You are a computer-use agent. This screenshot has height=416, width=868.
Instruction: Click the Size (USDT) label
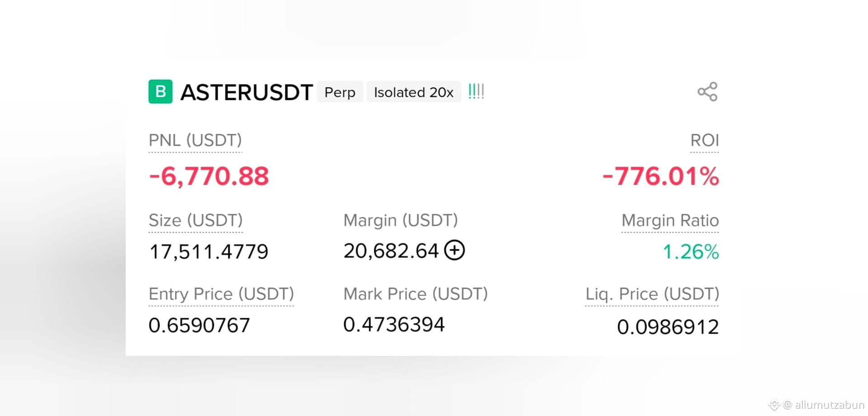click(x=196, y=221)
